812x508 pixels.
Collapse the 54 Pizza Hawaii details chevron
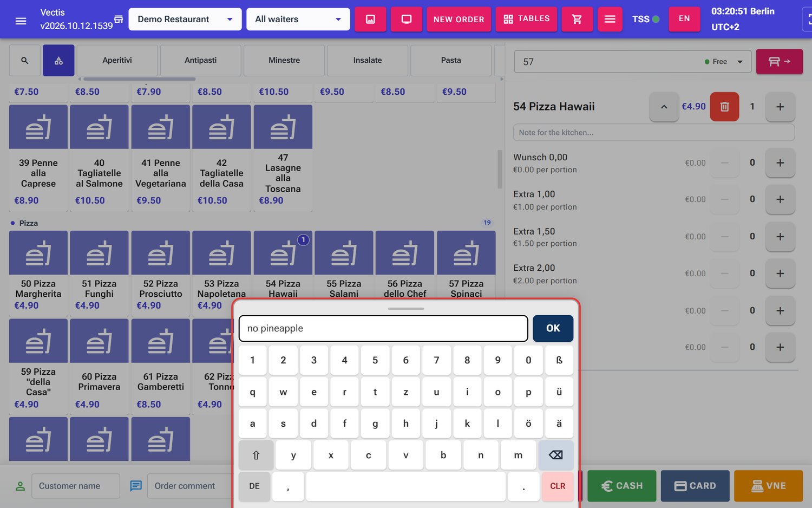[x=664, y=107]
